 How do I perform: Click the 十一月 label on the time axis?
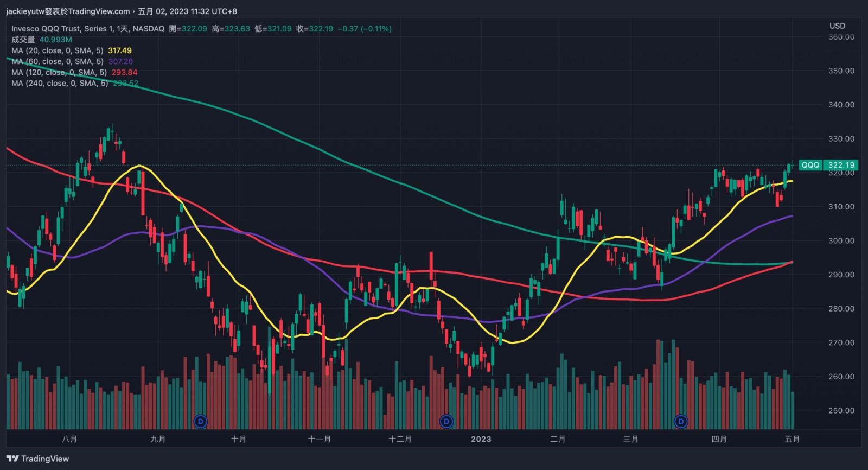click(319, 439)
